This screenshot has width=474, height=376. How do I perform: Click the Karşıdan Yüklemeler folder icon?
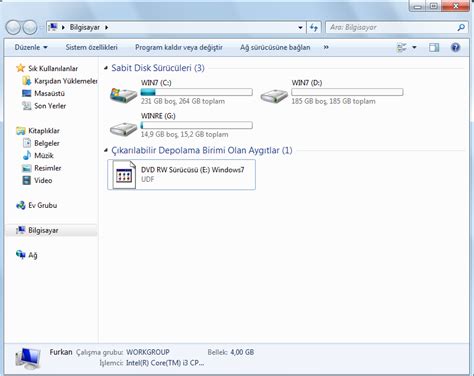point(27,81)
